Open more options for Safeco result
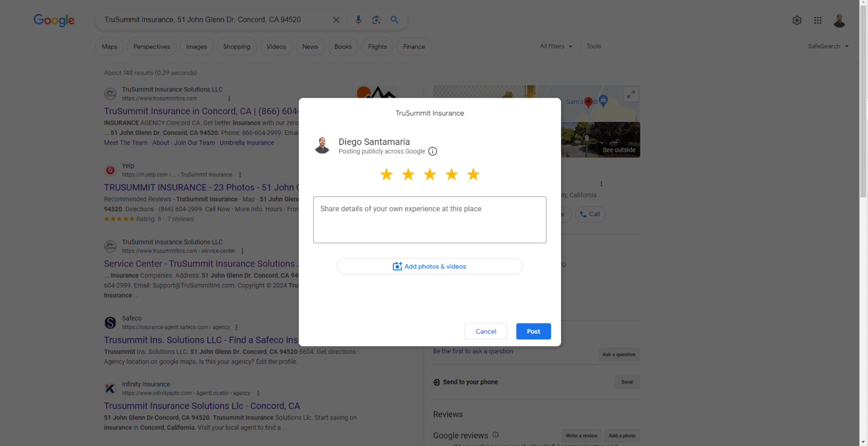This screenshot has height=446, width=868. pyautogui.click(x=236, y=327)
